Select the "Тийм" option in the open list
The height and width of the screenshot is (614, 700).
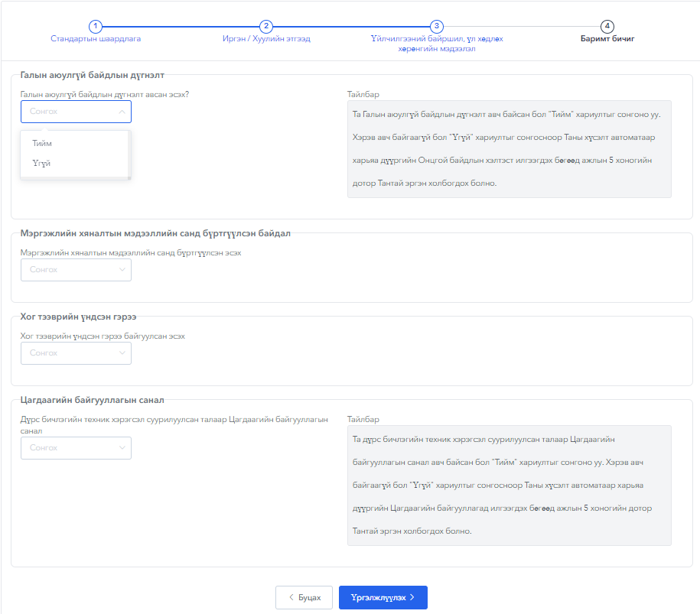pos(43,143)
